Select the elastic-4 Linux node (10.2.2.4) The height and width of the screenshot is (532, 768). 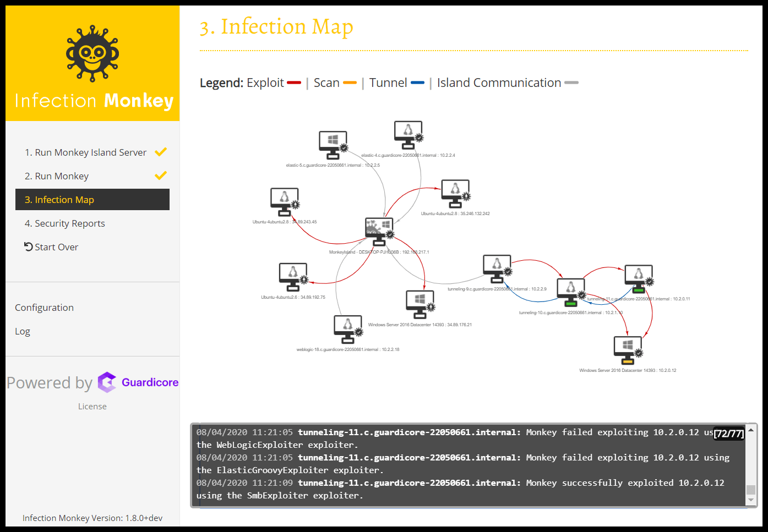click(408, 135)
